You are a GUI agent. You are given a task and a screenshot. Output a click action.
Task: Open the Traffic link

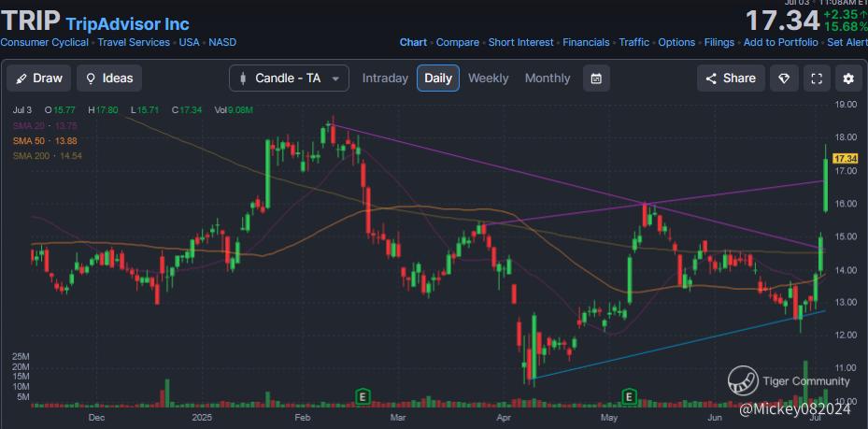(633, 43)
